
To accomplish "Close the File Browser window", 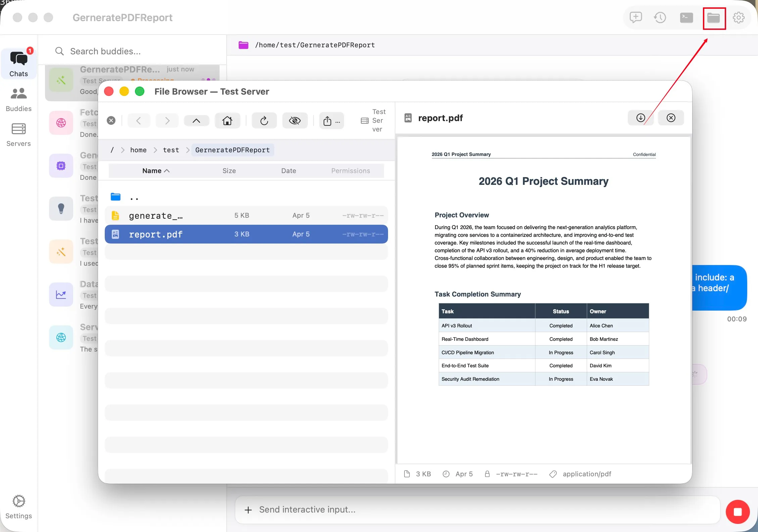I will [x=109, y=91].
